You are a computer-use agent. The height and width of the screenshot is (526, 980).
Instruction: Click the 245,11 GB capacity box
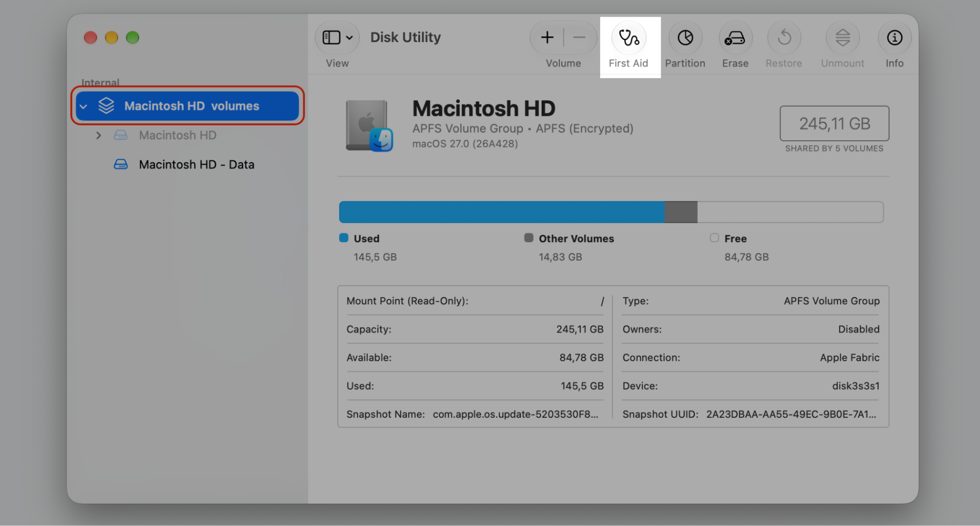point(834,124)
